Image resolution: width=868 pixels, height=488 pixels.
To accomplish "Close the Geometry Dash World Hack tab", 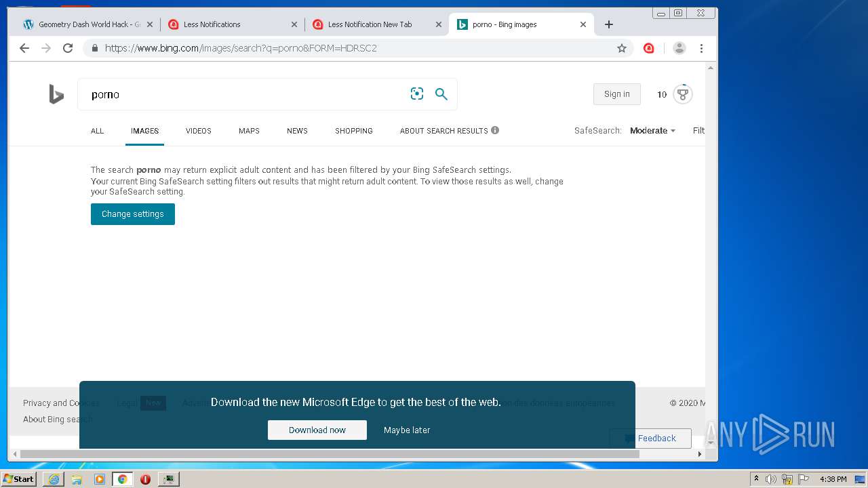I will pyautogui.click(x=150, y=24).
